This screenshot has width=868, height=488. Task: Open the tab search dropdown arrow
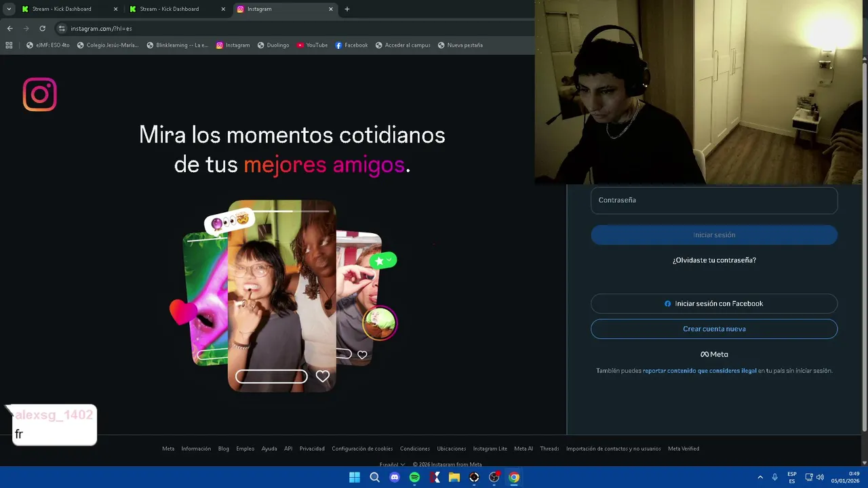(x=9, y=9)
